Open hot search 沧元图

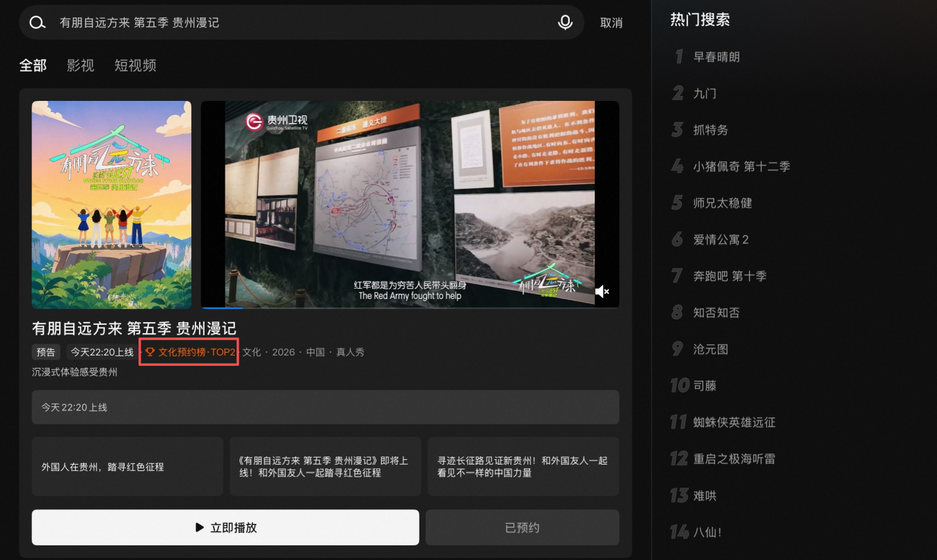(711, 349)
